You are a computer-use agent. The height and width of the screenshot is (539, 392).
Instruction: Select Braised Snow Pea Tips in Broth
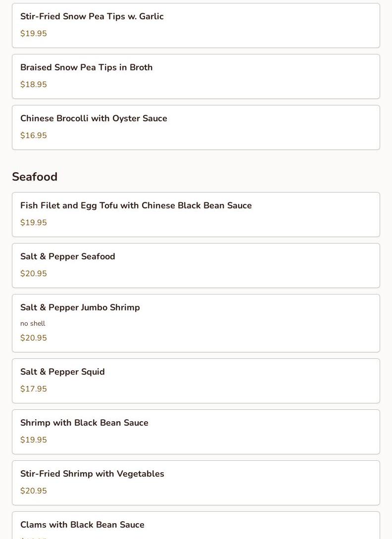[x=87, y=67]
